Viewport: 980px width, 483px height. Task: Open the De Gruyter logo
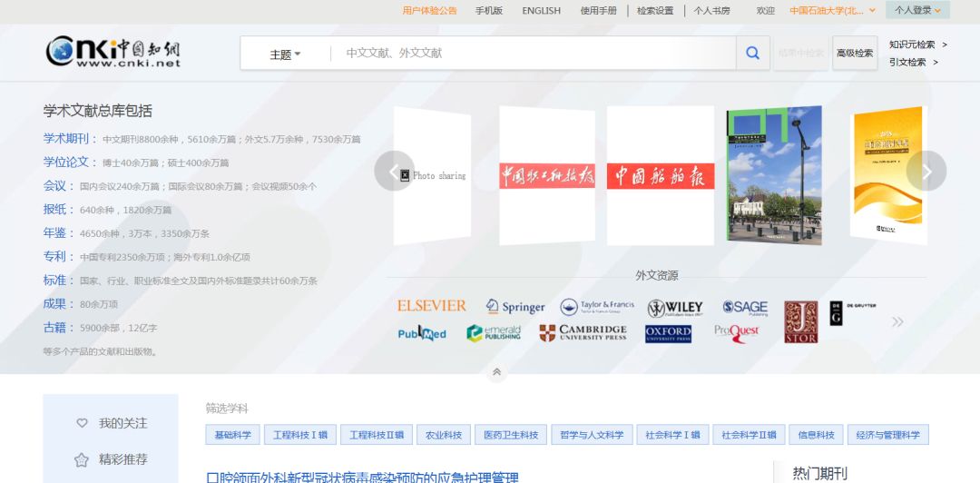coord(852,313)
